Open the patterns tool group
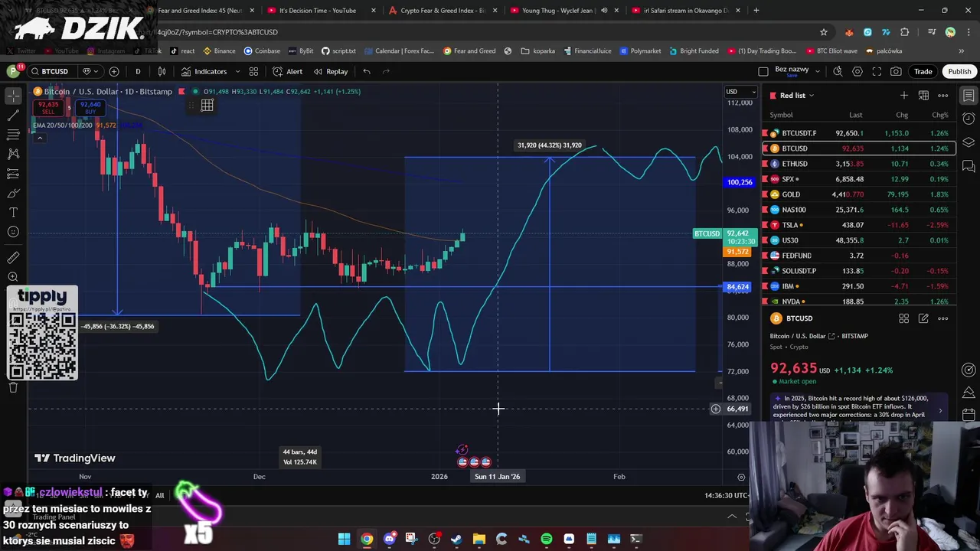 click(x=13, y=154)
